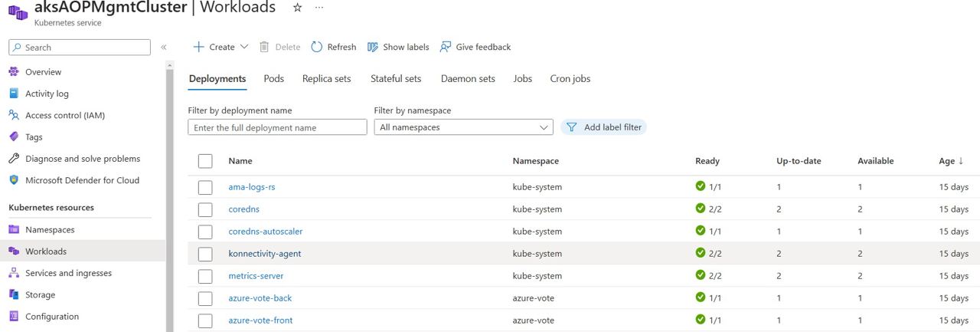Click the Kubernetes service cluster icon

pos(17,12)
